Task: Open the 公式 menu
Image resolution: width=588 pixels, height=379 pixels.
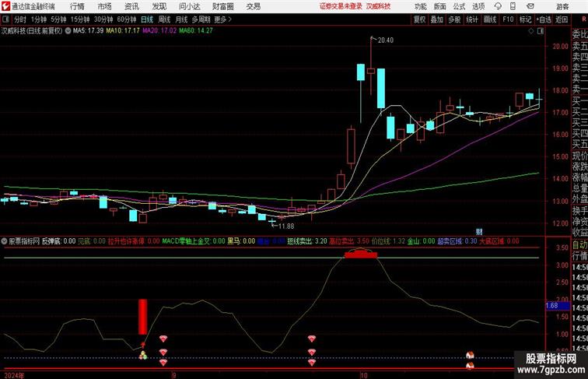Action: click(x=459, y=6)
